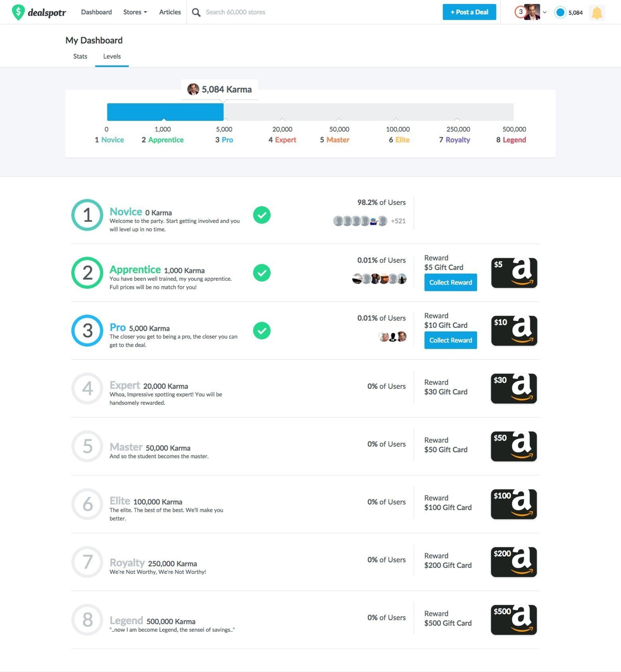
Task: Click the Elite level 6 circle badge
Action: point(87,504)
